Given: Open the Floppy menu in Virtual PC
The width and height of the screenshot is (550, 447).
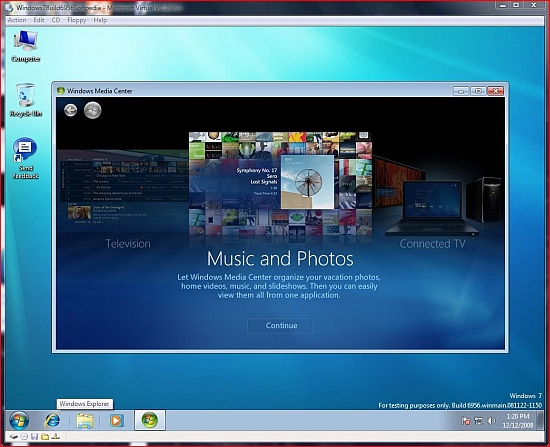Looking at the screenshot, I should pos(77,20).
